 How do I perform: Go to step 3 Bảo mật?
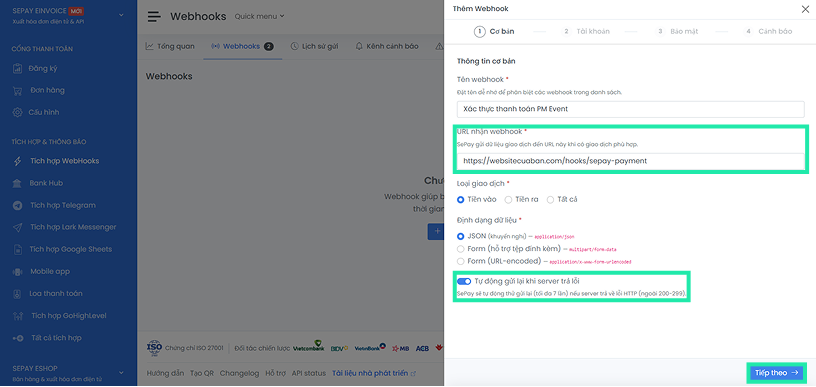coord(678,31)
